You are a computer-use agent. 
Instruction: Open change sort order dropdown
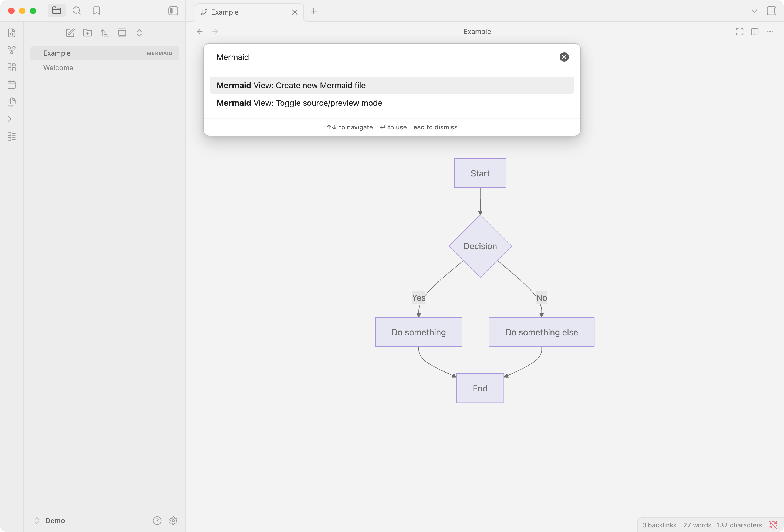pyautogui.click(x=104, y=33)
